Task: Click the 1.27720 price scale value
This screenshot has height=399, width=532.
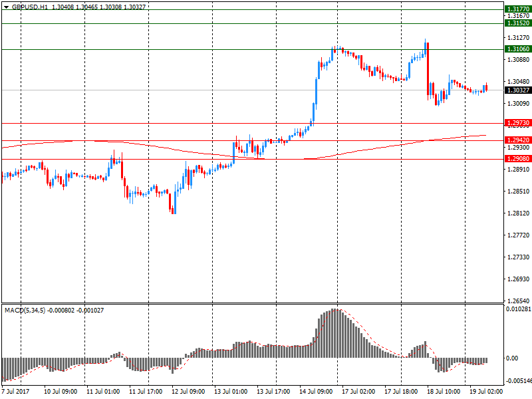Action: point(518,235)
